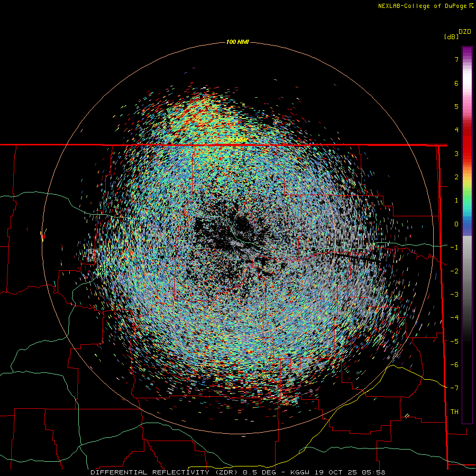Image resolution: width=476 pixels, height=476 pixels.
Task: Click the green-yellow band of the color scale
Action: click(467, 190)
